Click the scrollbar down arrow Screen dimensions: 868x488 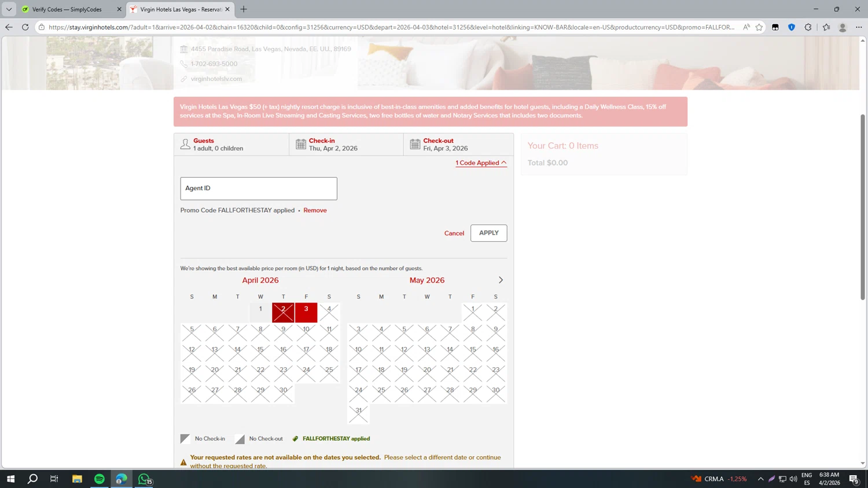pyautogui.click(x=863, y=464)
